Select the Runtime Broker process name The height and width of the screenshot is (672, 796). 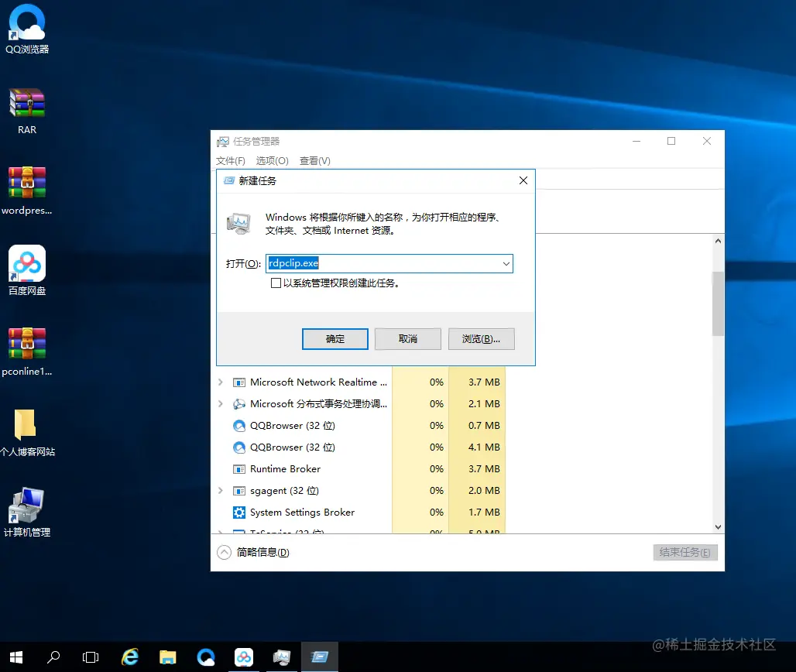pos(285,469)
